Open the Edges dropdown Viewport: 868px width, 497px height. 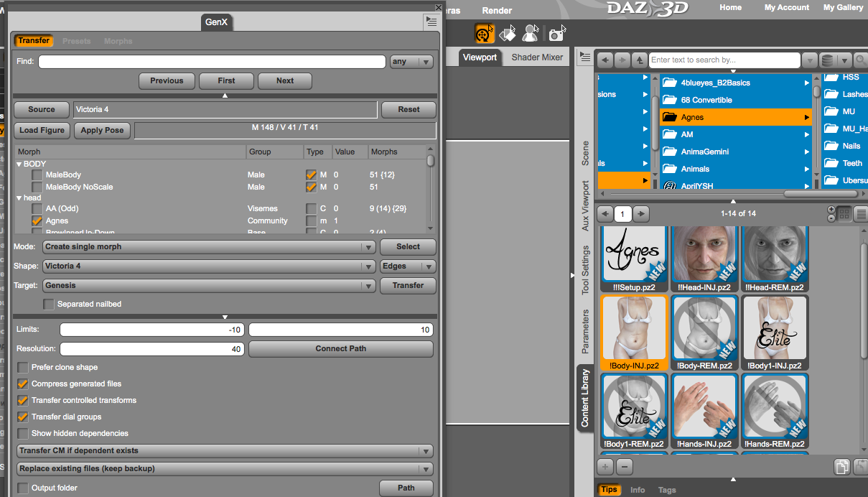click(408, 266)
